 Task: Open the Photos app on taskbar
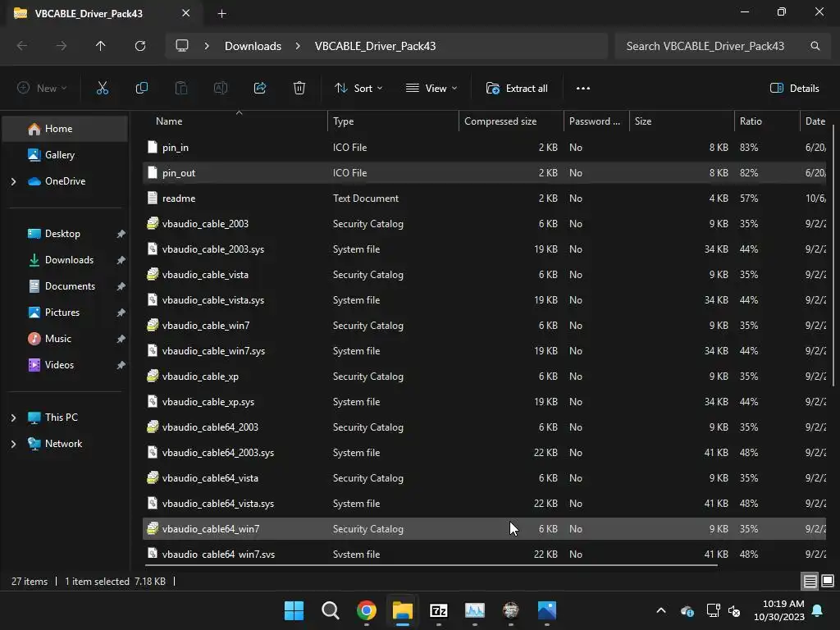pyautogui.click(x=547, y=610)
